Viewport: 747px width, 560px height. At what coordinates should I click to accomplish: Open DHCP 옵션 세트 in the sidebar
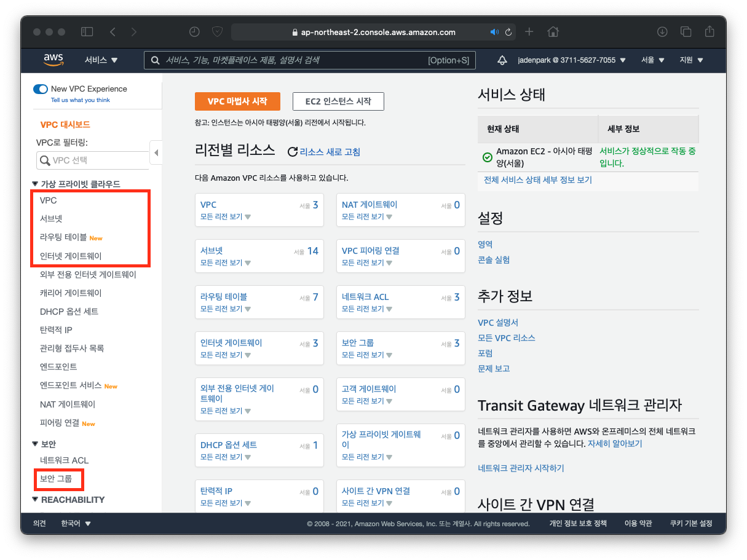(x=69, y=311)
